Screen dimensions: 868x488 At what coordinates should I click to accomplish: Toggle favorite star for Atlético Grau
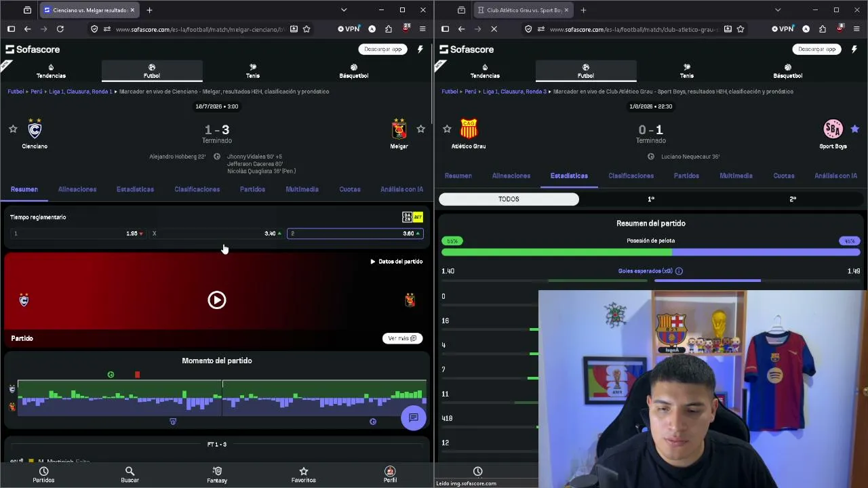point(447,129)
